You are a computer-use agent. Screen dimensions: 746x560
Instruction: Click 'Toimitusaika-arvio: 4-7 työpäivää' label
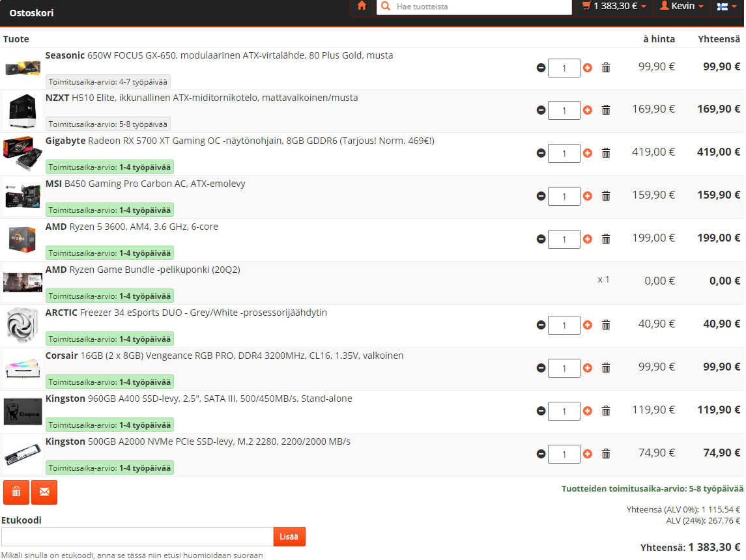(108, 82)
